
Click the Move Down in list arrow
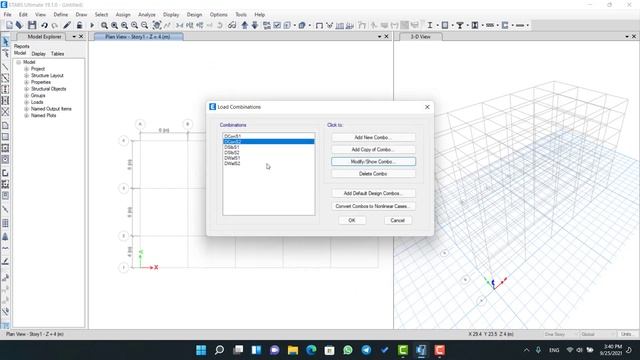pos(255,25)
